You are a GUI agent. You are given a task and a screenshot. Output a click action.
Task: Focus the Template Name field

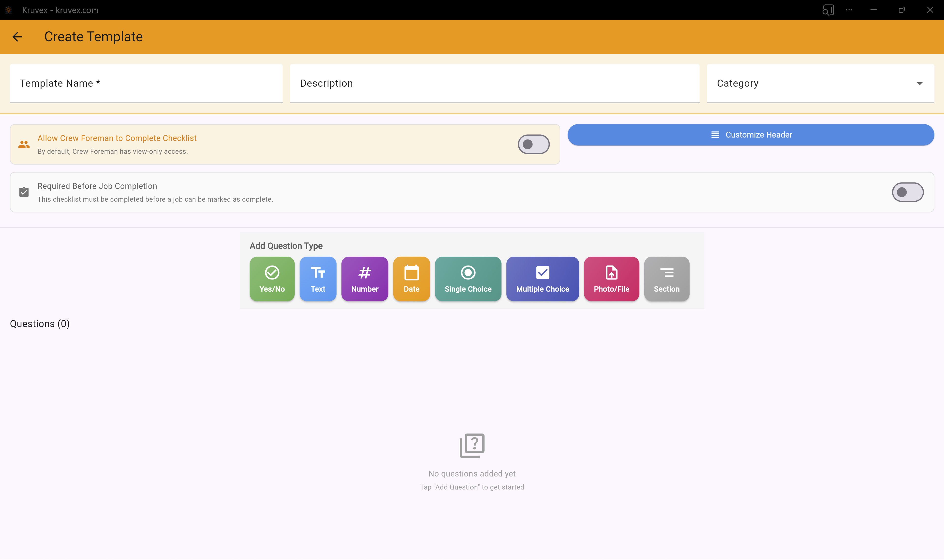click(x=146, y=84)
